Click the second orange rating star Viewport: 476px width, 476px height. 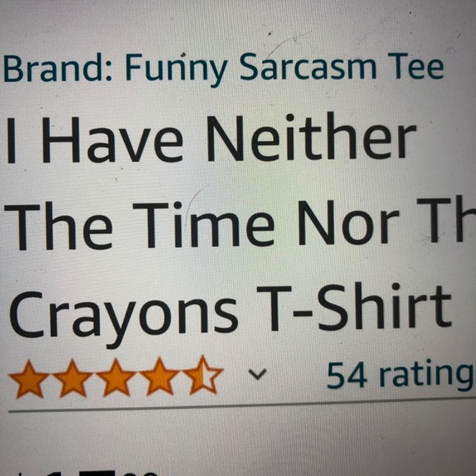(72, 378)
